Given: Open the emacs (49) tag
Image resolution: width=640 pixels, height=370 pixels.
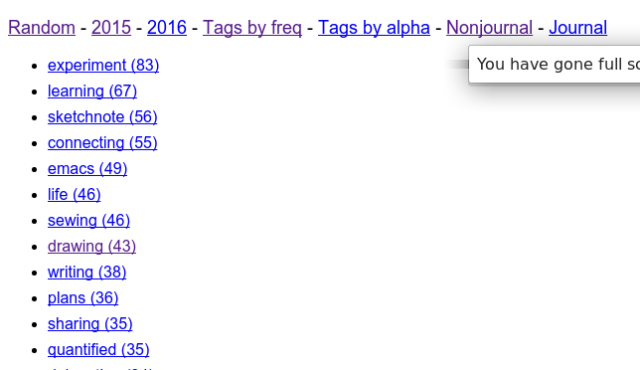Looking at the screenshot, I should [x=87, y=168].
